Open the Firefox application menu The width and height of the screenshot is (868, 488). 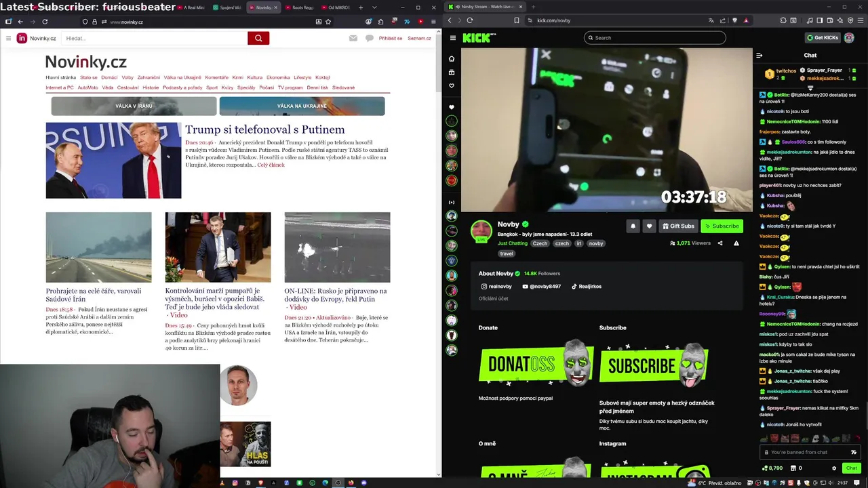pos(432,22)
